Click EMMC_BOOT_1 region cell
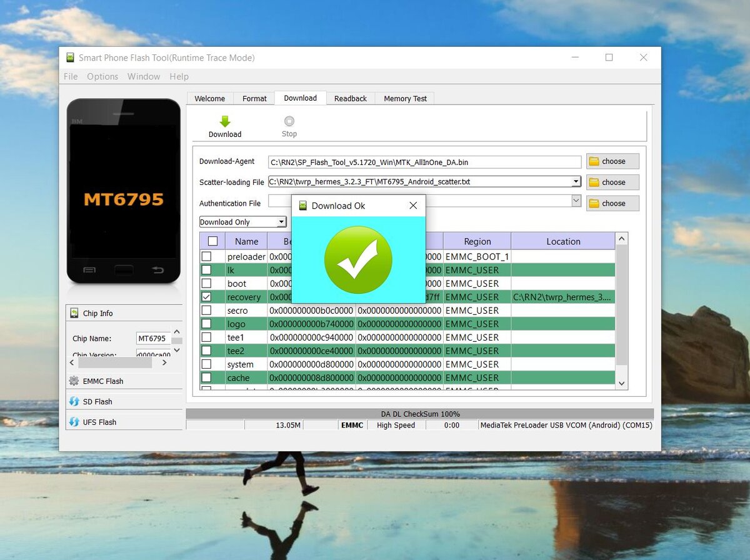Viewport: 750px width, 560px height. (477, 256)
